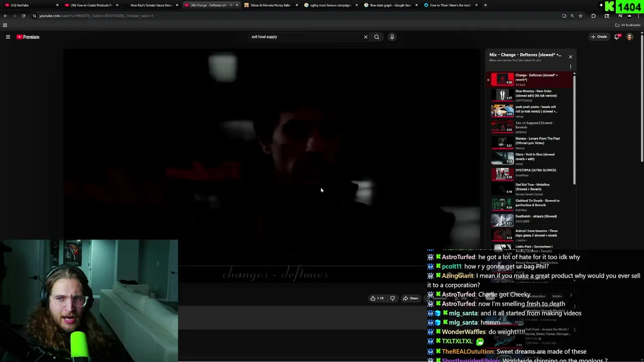Open the account avatar menu

click(x=629, y=37)
